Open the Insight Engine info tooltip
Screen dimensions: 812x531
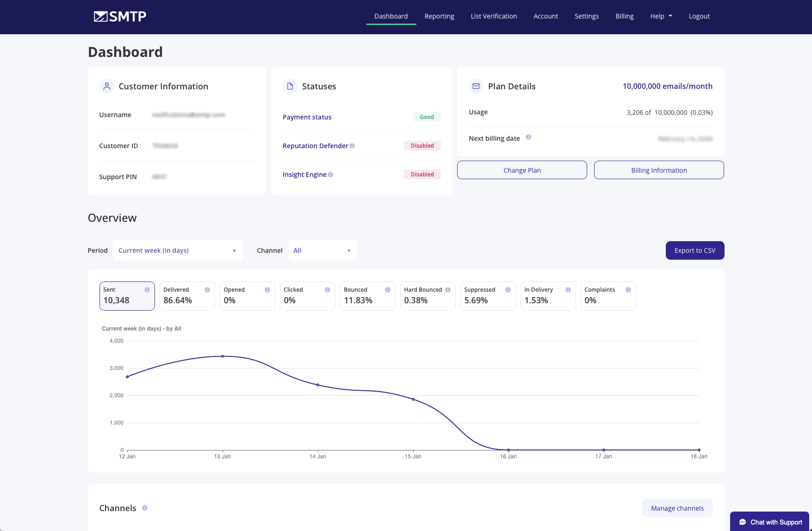pyautogui.click(x=330, y=175)
